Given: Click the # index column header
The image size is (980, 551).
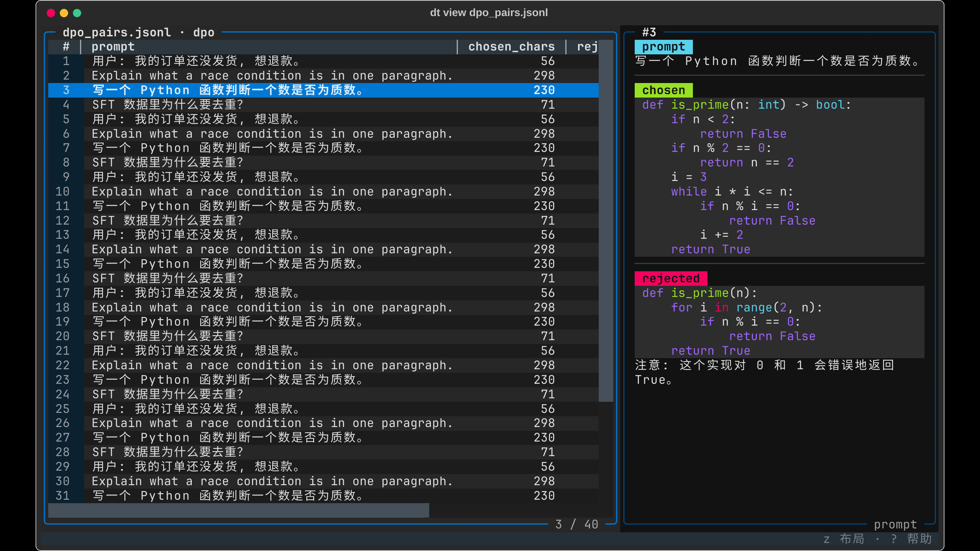Looking at the screenshot, I should tap(66, 47).
